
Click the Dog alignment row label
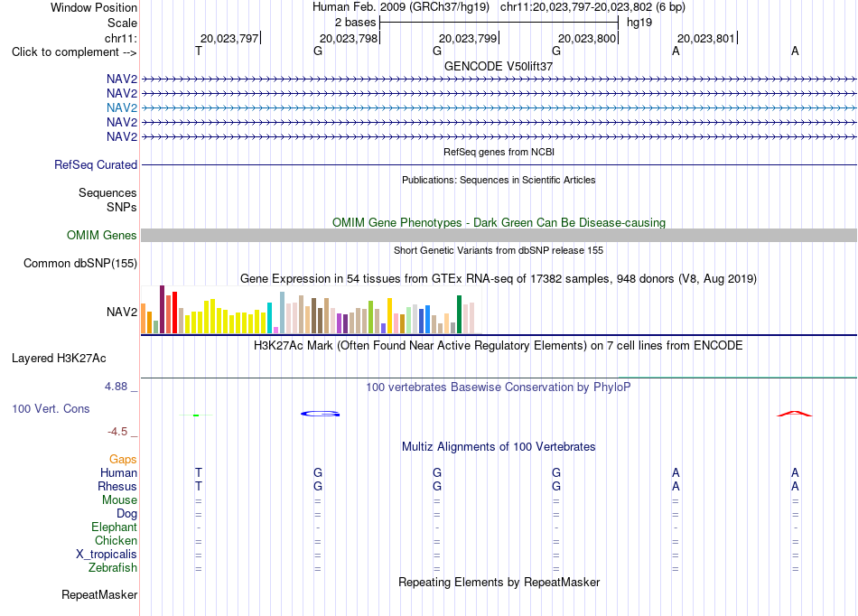pos(126,513)
